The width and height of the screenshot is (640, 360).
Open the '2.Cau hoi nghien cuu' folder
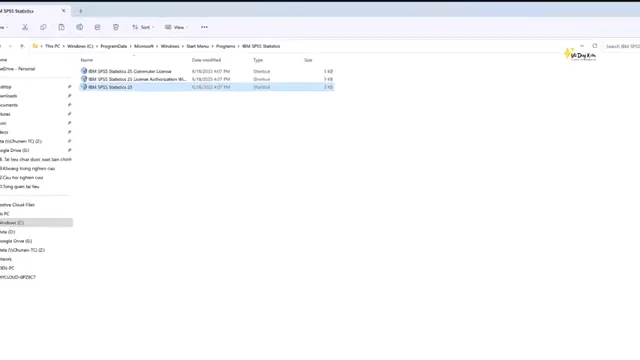point(22,178)
